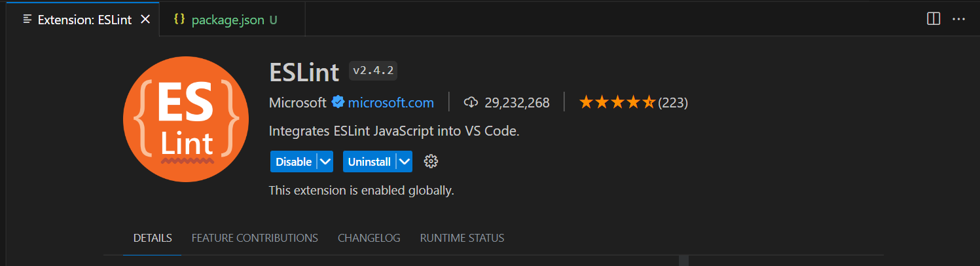The height and width of the screenshot is (266, 980).
Task: Click the Uninstall button
Action: 369,162
